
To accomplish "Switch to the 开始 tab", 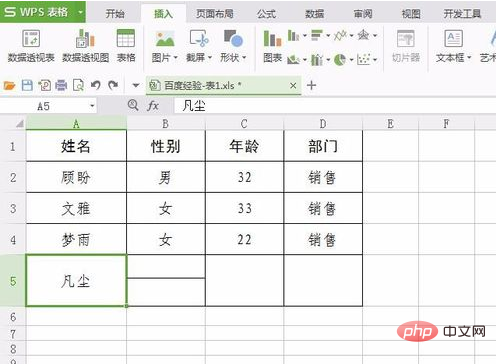I will coord(115,14).
